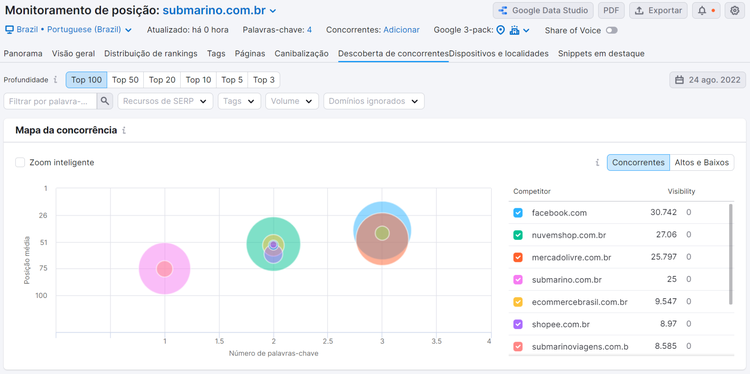Select Descoberta de concorrentes tab
The height and width of the screenshot is (374, 750).
[393, 54]
